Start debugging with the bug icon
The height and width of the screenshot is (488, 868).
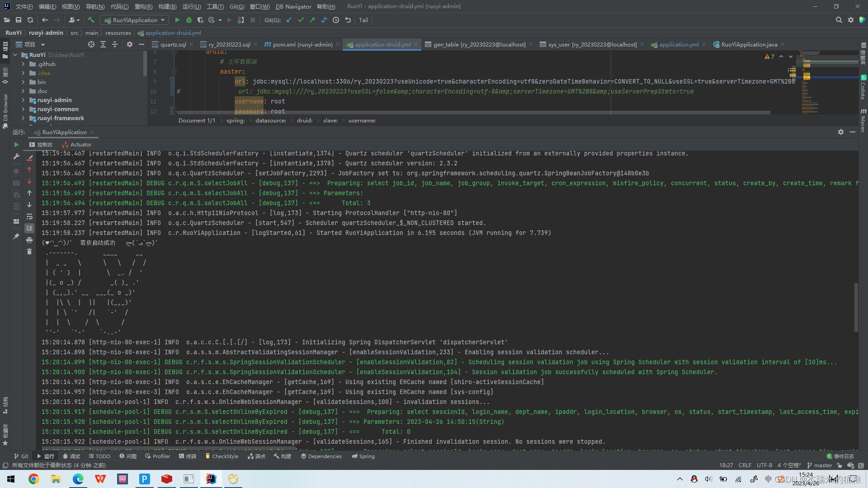pyautogui.click(x=189, y=20)
